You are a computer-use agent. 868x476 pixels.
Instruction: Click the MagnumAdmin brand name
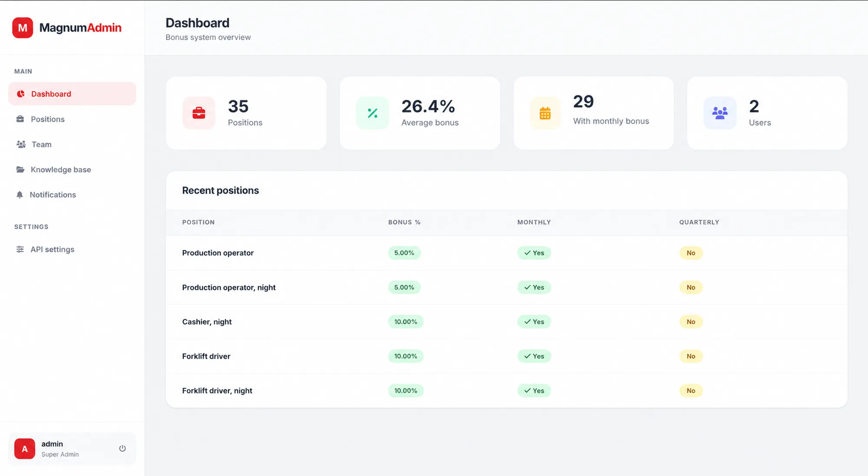pyautogui.click(x=80, y=28)
